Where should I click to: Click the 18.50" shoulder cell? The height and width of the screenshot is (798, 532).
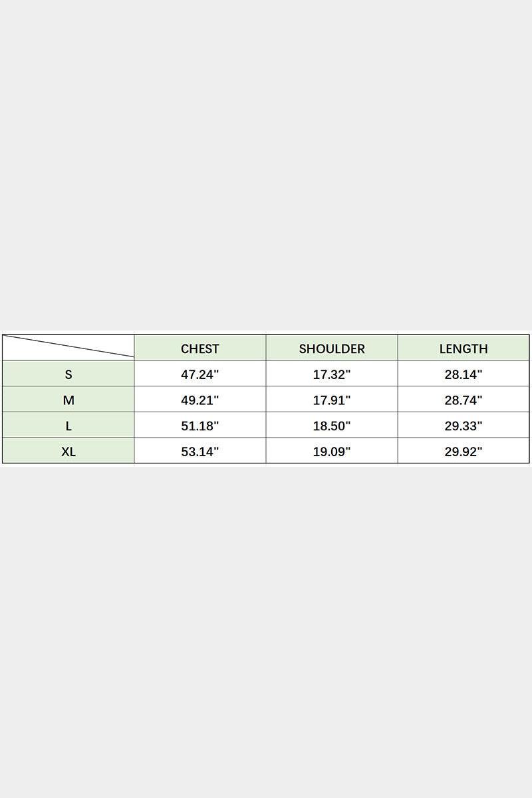point(332,426)
